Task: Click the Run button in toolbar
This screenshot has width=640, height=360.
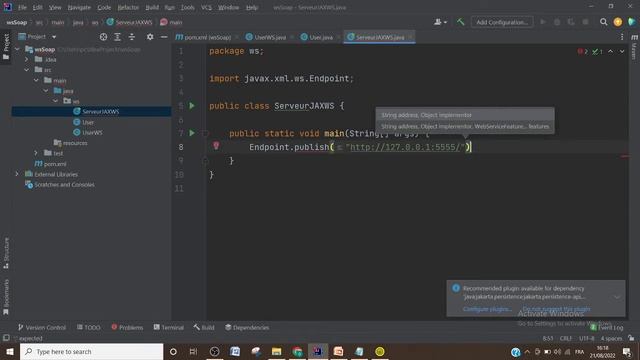Action: pyautogui.click(x=543, y=22)
